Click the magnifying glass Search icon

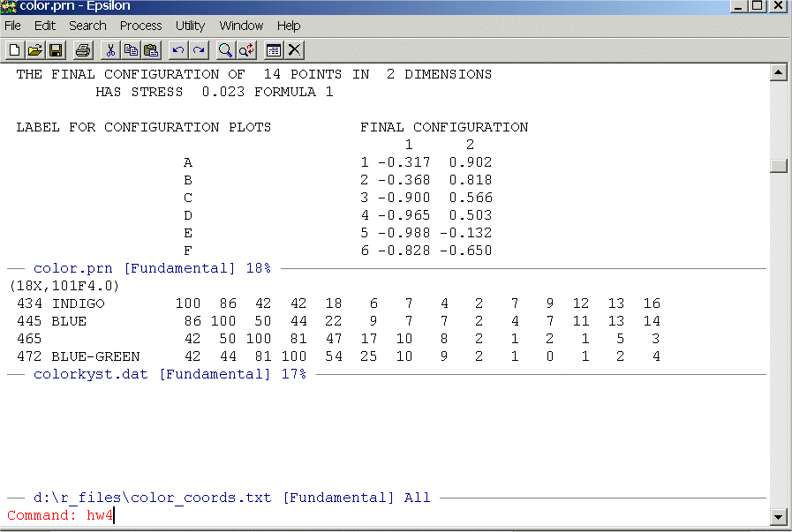226,50
